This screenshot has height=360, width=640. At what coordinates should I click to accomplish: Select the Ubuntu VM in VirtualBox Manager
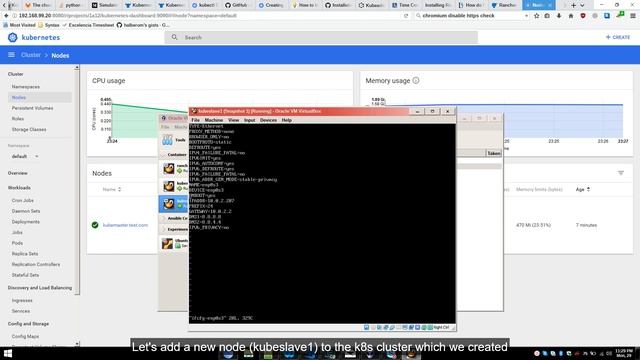(x=174, y=243)
